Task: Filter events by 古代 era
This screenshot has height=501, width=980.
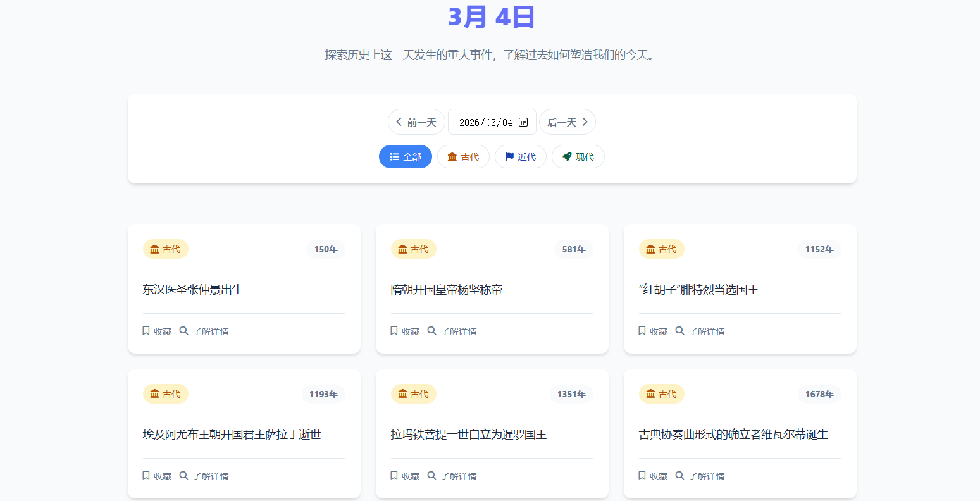Action: (x=463, y=157)
